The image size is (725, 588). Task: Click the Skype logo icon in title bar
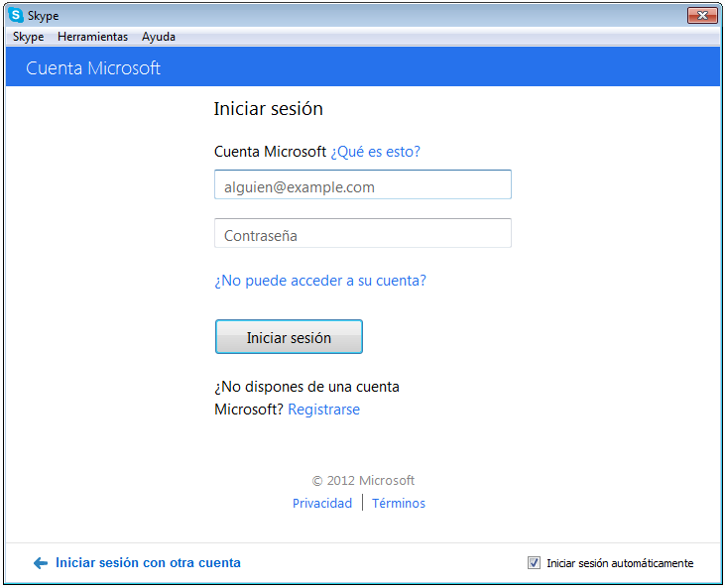tap(16, 15)
